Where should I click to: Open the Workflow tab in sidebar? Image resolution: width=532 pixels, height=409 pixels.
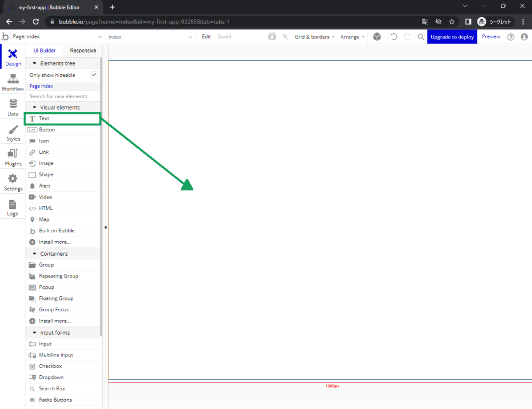[x=12, y=82]
